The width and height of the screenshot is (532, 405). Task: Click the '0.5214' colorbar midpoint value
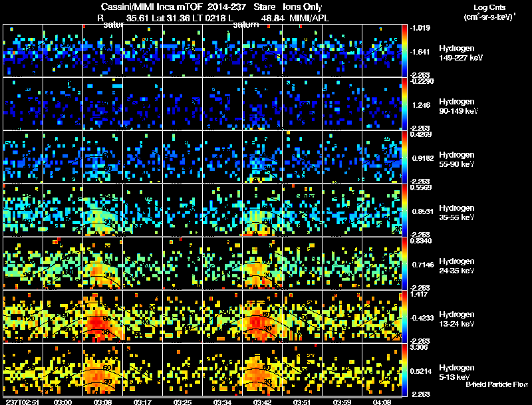421,372
